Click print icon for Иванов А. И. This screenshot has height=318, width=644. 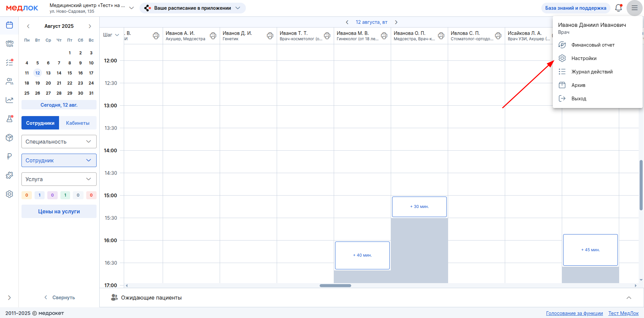[213, 36]
